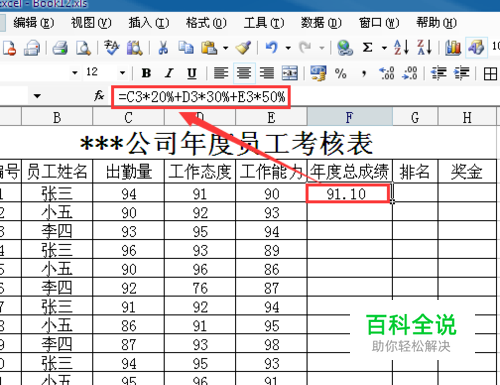Open the Name Box dropdown arrow
500x385 pixels.
point(37,96)
